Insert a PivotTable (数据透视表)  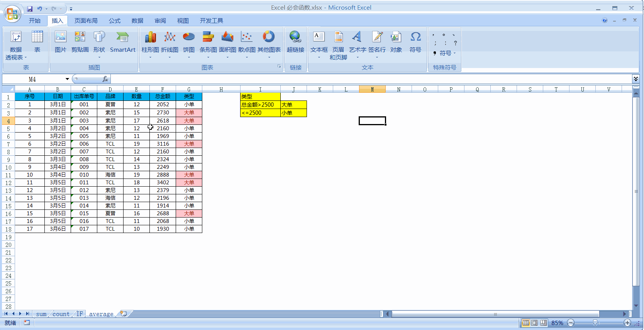16,45
